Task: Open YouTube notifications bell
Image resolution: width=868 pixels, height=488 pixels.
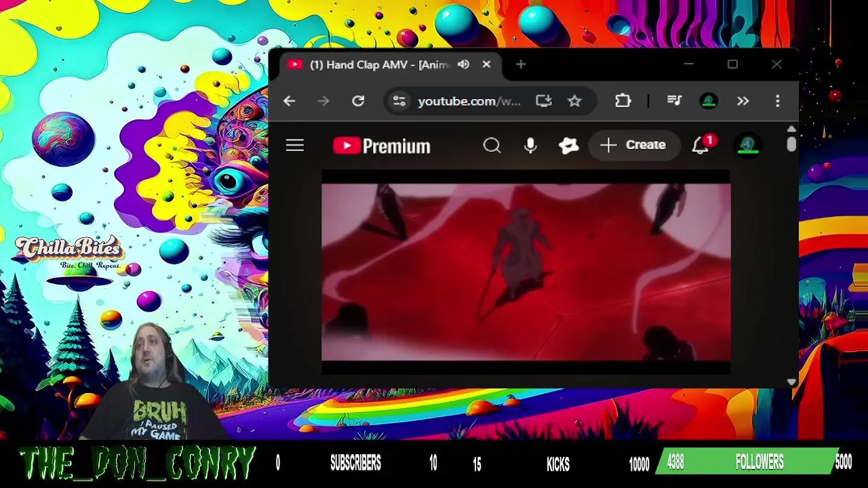Action: coord(701,145)
